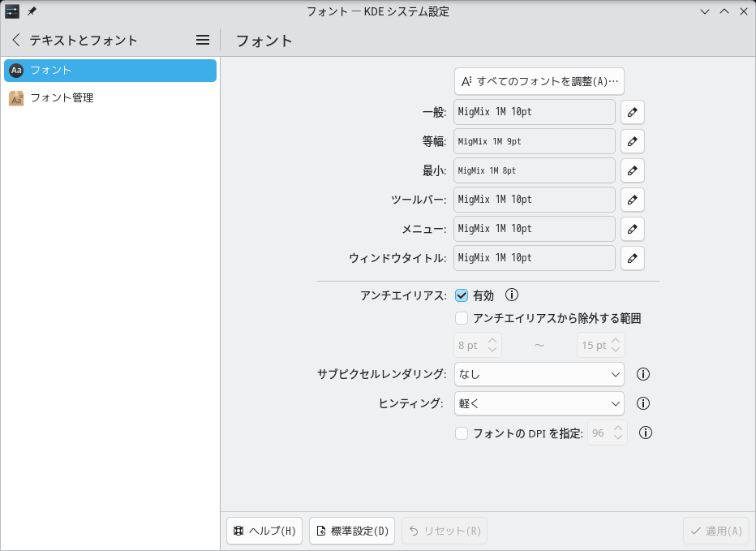This screenshot has height=551, width=756.
Task: Click the すべてのフォントを調整 button
Action: (x=540, y=81)
